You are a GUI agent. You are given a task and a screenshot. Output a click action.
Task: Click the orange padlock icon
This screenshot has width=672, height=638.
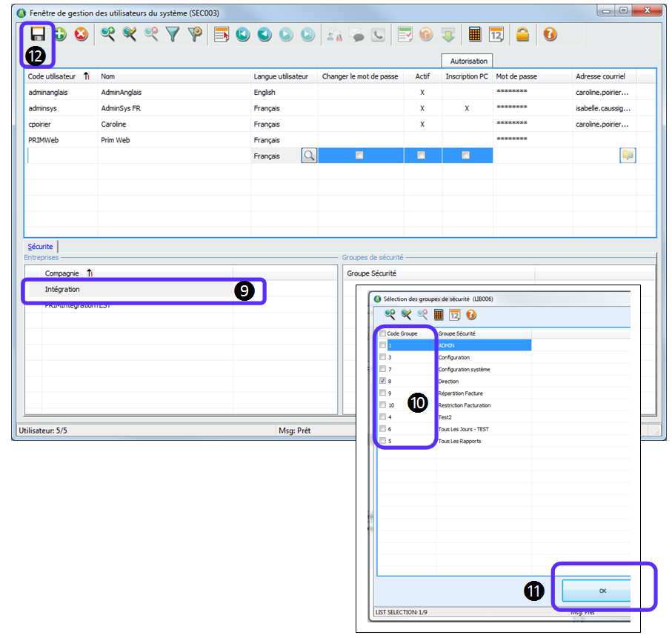(523, 34)
